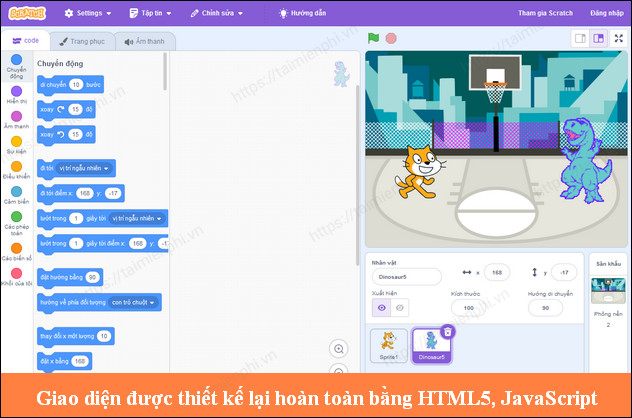The width and height of the screenshot is (632, 418).
Task: Select Hiển thị block category
Action: click(16, 95)
